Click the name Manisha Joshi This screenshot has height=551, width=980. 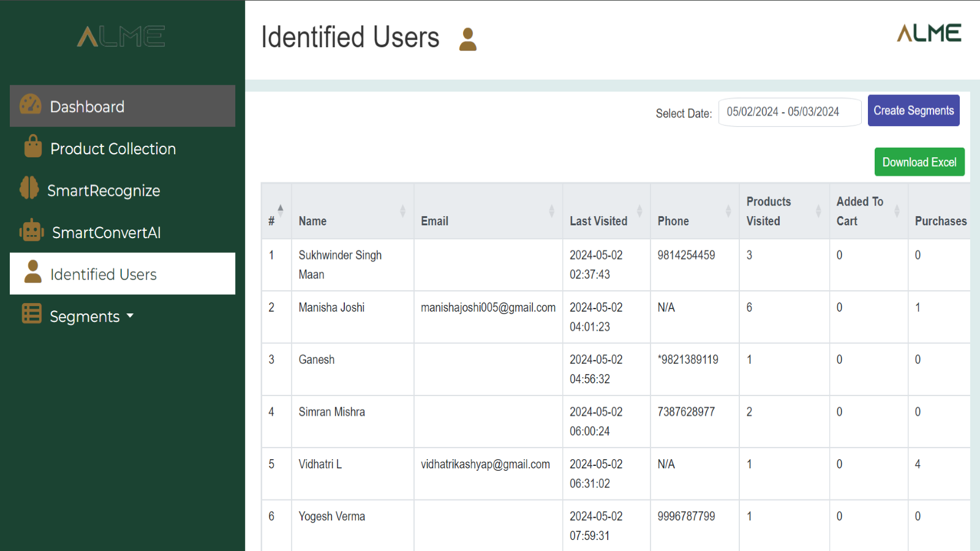pos(331,307)
